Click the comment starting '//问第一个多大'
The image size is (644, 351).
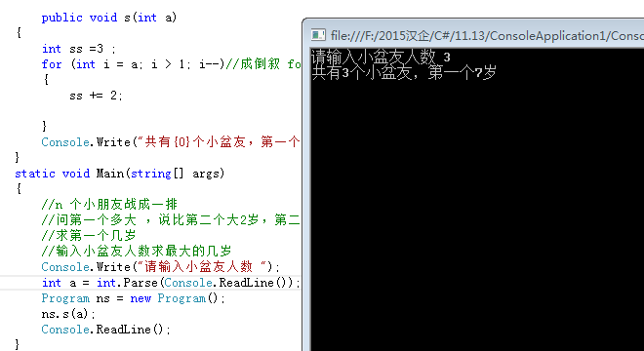pyautogui.click(x=171, y=220)
